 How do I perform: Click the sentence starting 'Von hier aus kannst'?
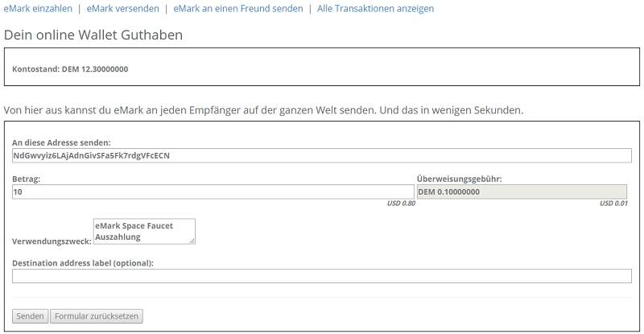click(x=264, y=110)
